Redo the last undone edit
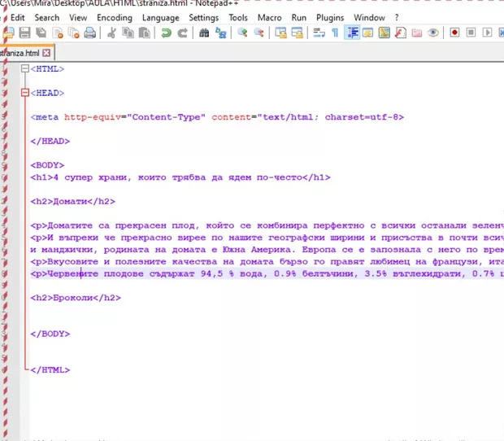504x441 pixels. pyautogui.click(x=183, y=33)
